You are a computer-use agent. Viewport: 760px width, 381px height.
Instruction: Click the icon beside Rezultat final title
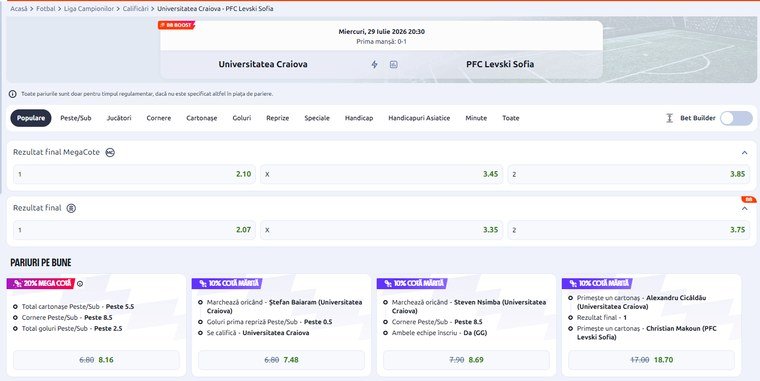point(71,208)
